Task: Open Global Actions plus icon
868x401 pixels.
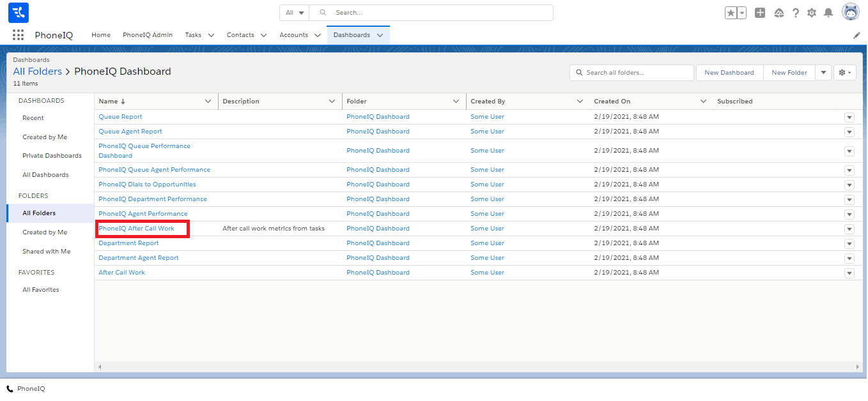Action: 760,13
